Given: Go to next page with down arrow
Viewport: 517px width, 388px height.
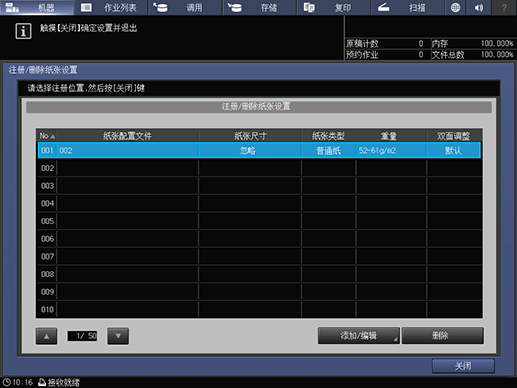Looking at the screenshot, I should click(x=118, y=336).
